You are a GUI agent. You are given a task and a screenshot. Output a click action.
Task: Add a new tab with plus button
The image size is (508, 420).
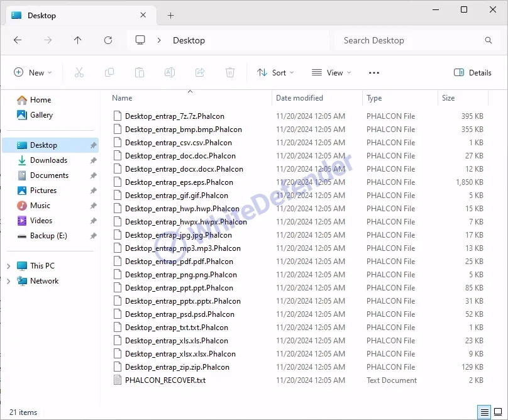point(170,16)
